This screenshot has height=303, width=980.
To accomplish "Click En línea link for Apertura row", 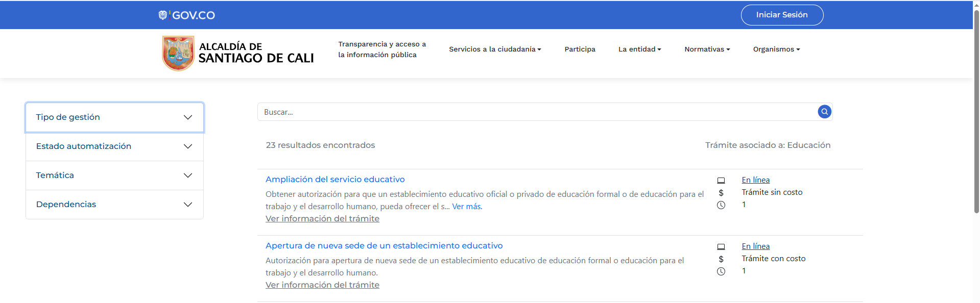I will pos(755,246).
